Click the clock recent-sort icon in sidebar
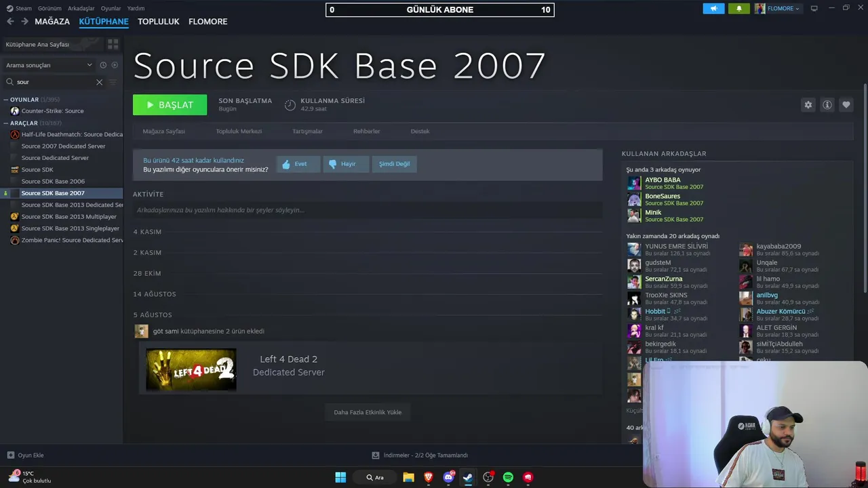This screenshot has height=488, width=868. (x=103, y=65)
